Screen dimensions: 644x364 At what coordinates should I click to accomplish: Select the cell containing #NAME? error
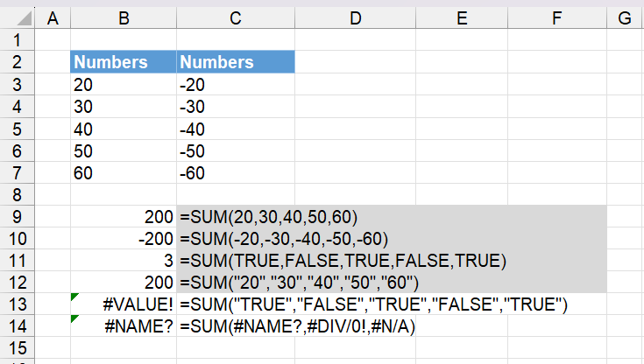(x=124, y=326)
